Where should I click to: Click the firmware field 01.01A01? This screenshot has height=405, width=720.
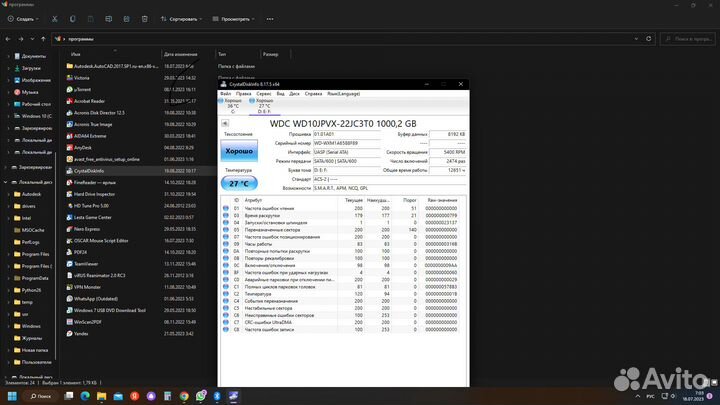[347, 134]
